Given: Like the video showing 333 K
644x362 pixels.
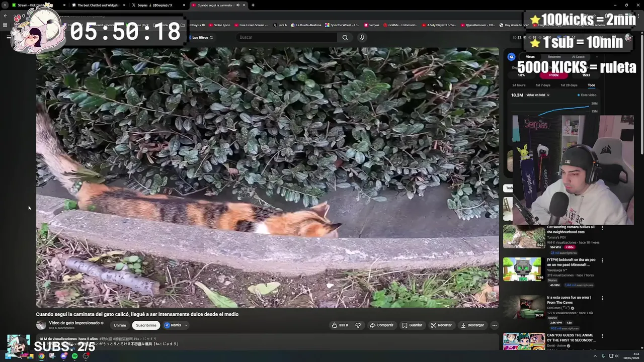Looking at the screenshot, I should (340, 325).
